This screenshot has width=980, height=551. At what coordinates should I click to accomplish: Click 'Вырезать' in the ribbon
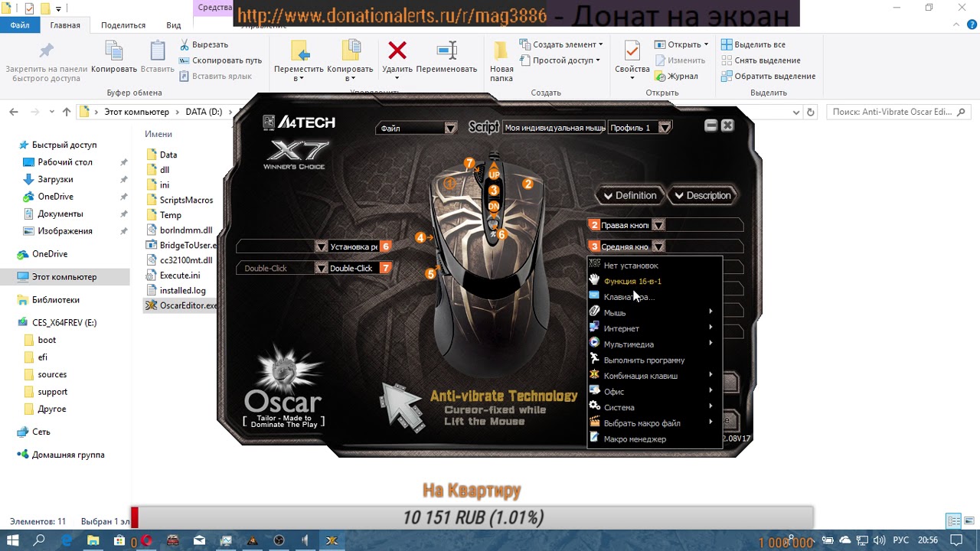pos(204,44)
